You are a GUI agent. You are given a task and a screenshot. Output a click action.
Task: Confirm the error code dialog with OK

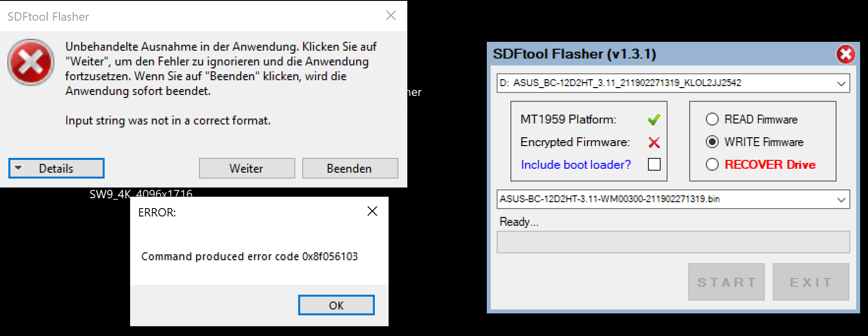(x=336, y=305)
